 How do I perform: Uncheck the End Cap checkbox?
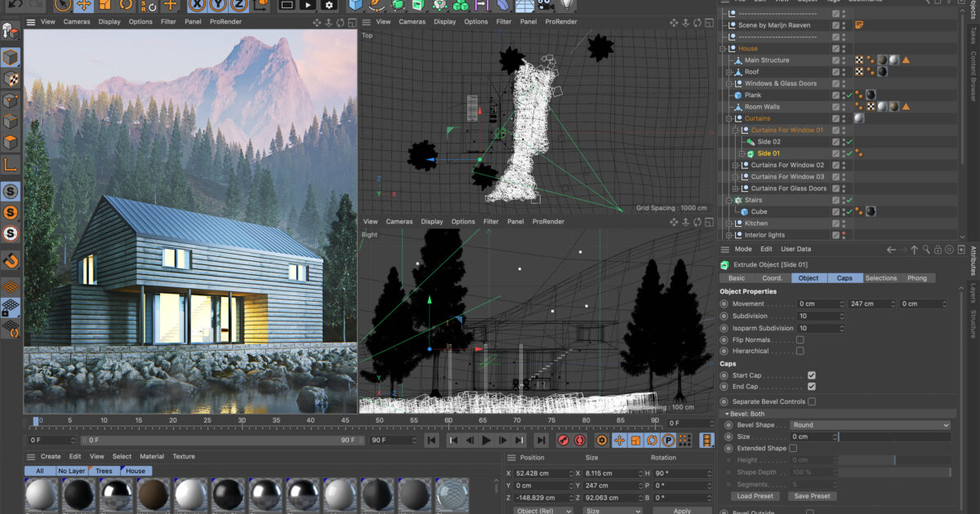click(x=812, y=386)
